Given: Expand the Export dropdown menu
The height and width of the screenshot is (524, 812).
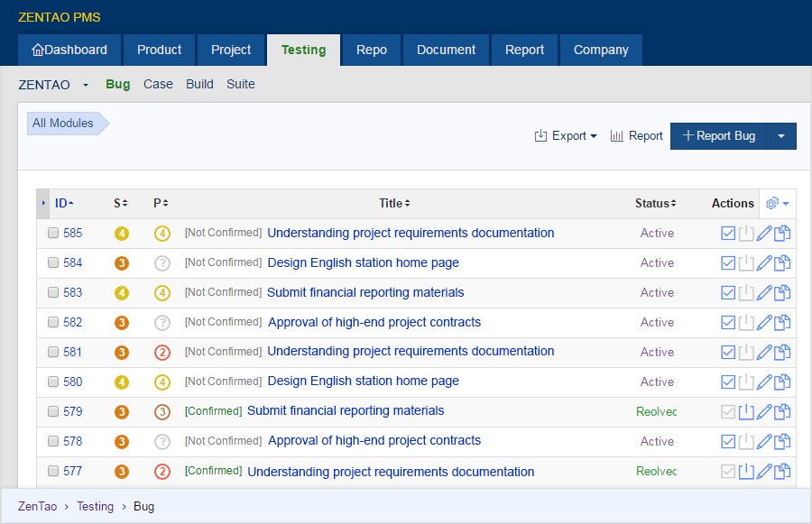Looking at the screenshot, I should pos(566,136).
